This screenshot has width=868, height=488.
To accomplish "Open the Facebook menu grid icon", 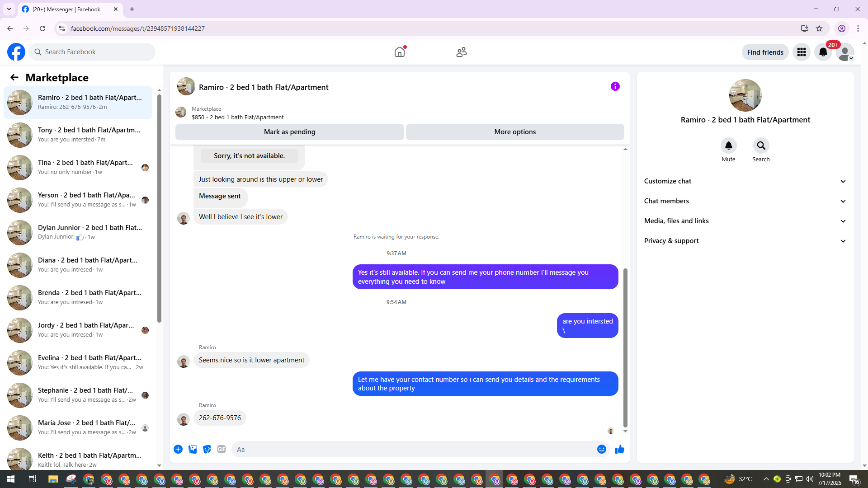I will (x=802, y=52).
